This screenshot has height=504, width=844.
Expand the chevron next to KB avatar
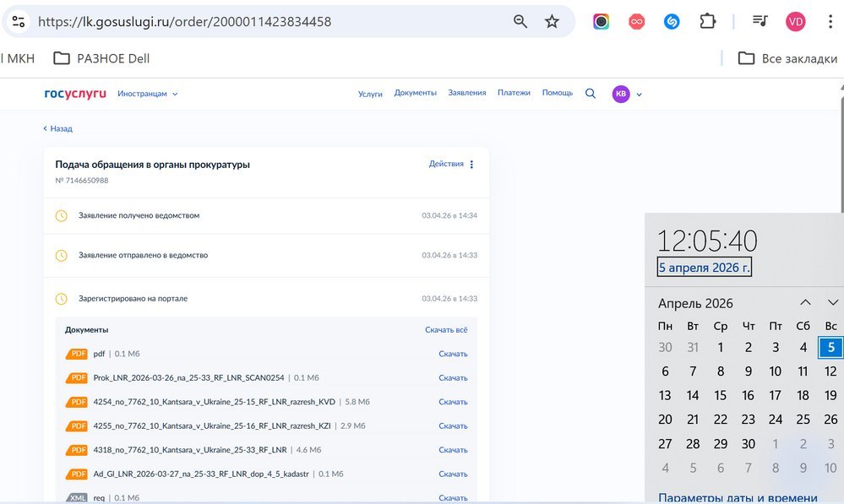(x=639, y=94)
